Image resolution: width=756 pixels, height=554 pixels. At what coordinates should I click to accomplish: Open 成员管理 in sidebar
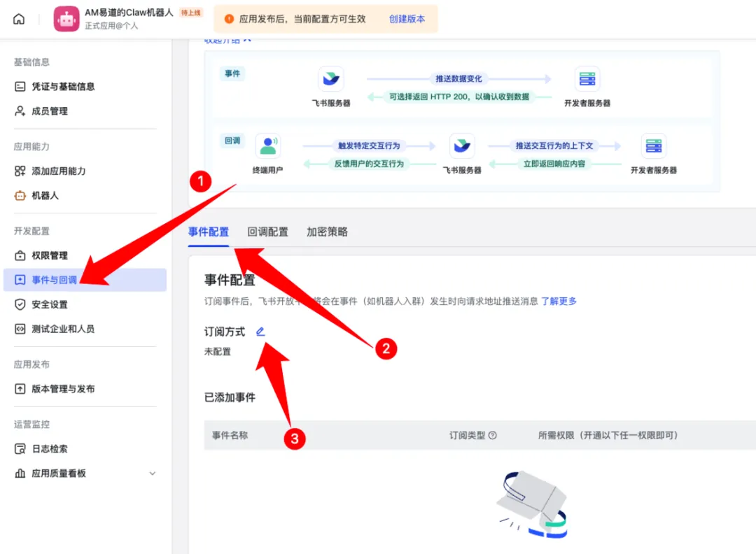50,111
